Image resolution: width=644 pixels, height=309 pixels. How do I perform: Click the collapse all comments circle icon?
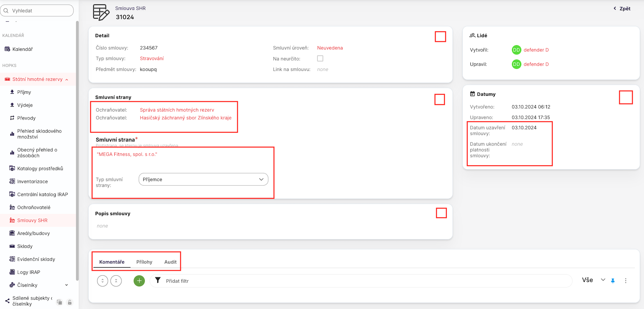click(116, 281)
